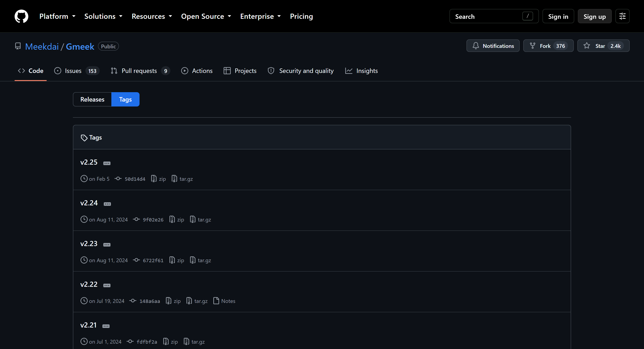Go to the GitHub homepage via the Octocat logo

point(21,16)
